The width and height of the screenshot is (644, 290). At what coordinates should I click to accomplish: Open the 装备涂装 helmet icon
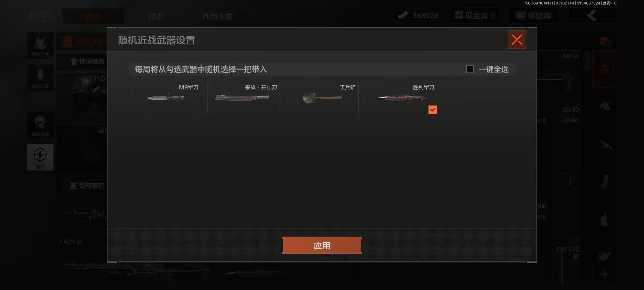(x=40, y=125)
